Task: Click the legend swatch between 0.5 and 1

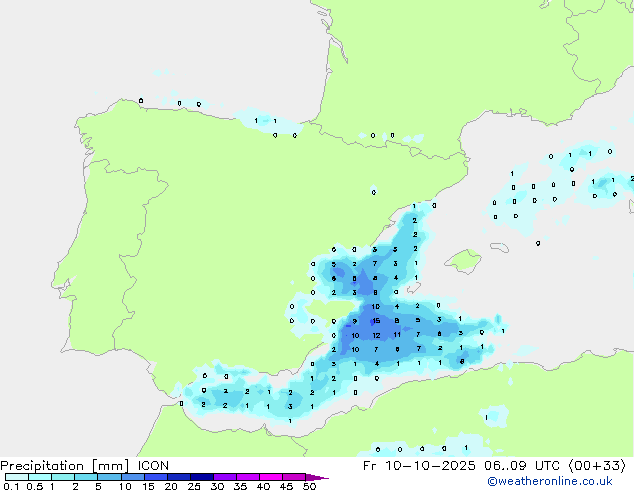Action: [x=40, y=477]
